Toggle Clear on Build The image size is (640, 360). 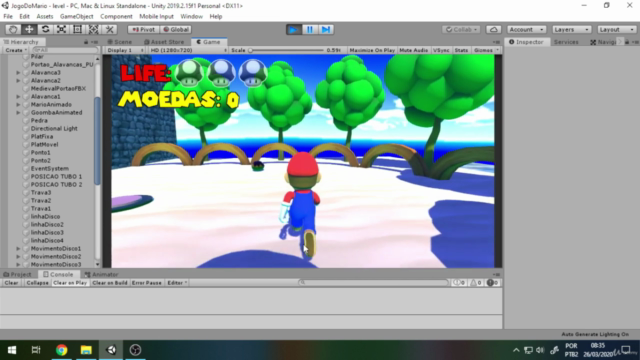[110, 282]
